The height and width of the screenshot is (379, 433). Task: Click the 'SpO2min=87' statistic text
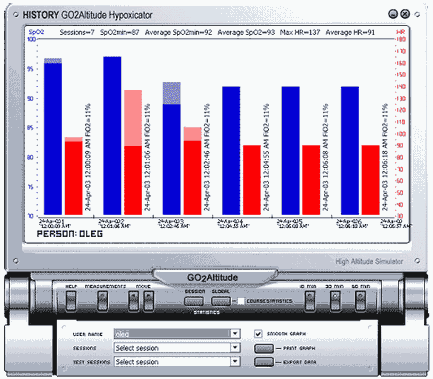click(x=120, y=32)
